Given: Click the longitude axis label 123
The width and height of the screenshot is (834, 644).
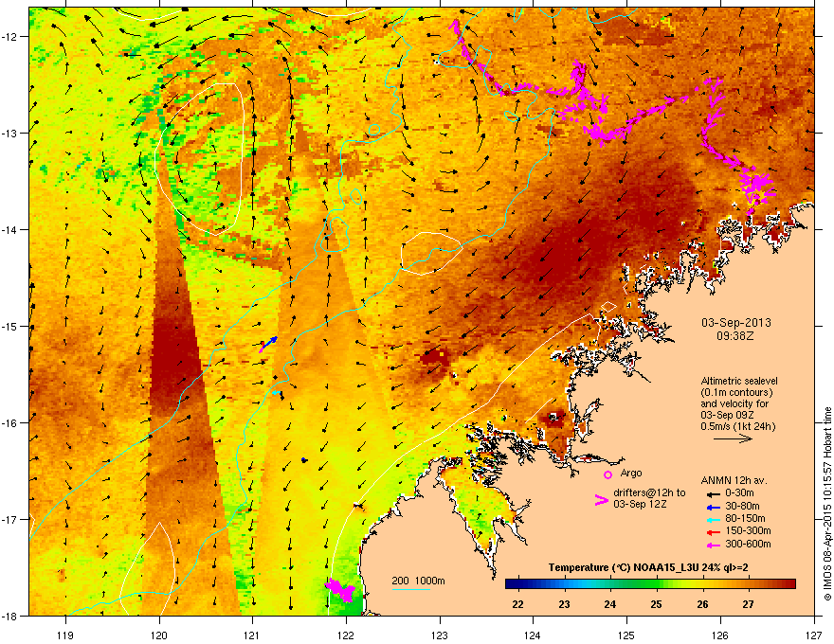Looking at the screenshot, I should 440,635.
